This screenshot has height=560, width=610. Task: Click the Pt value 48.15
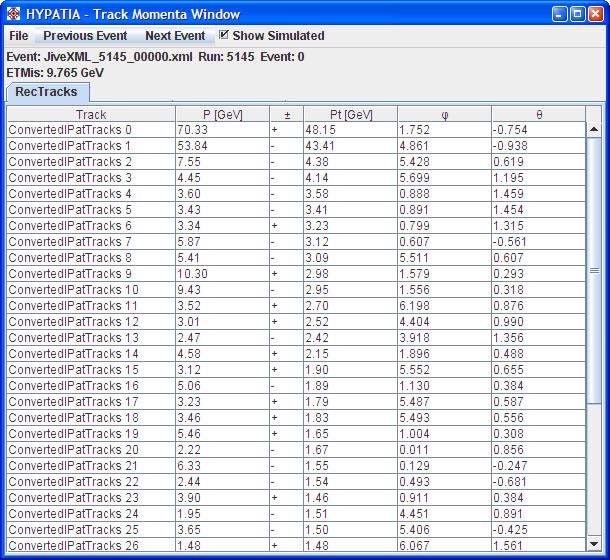[320, 130]
